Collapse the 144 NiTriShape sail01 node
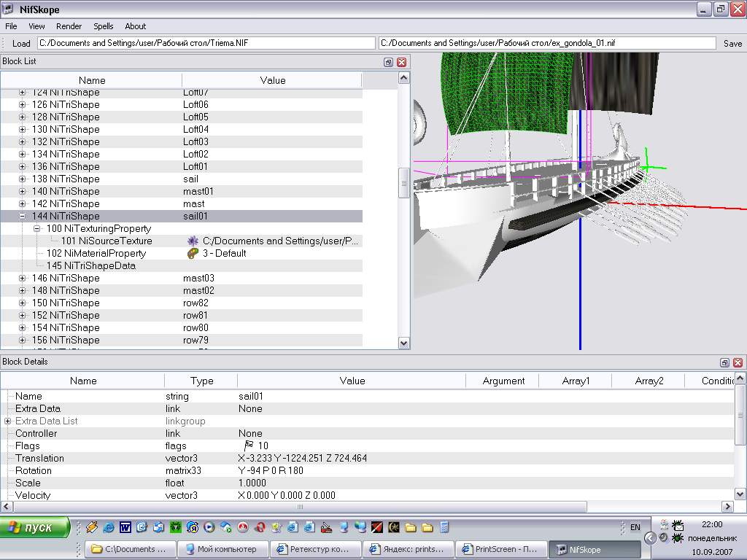Screen dimensions: 747x560 click(x=23, y=216)
